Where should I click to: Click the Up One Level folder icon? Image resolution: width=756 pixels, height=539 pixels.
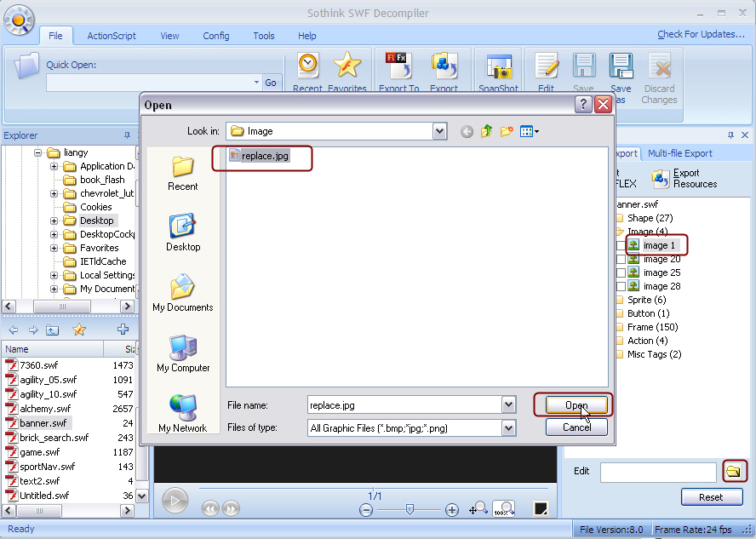(487, 131)
